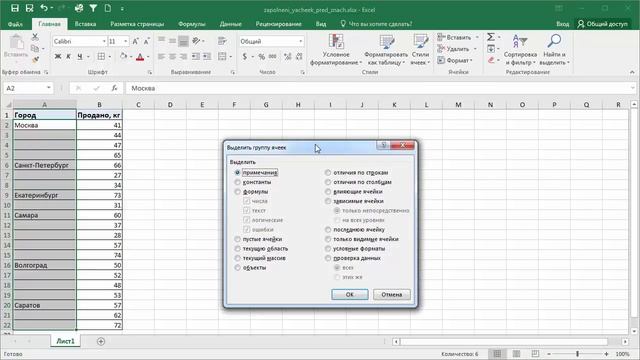The image size is (640, 360).
Task: Open Cell Styles (Стили ячеек)
Action: click(420, 49)
